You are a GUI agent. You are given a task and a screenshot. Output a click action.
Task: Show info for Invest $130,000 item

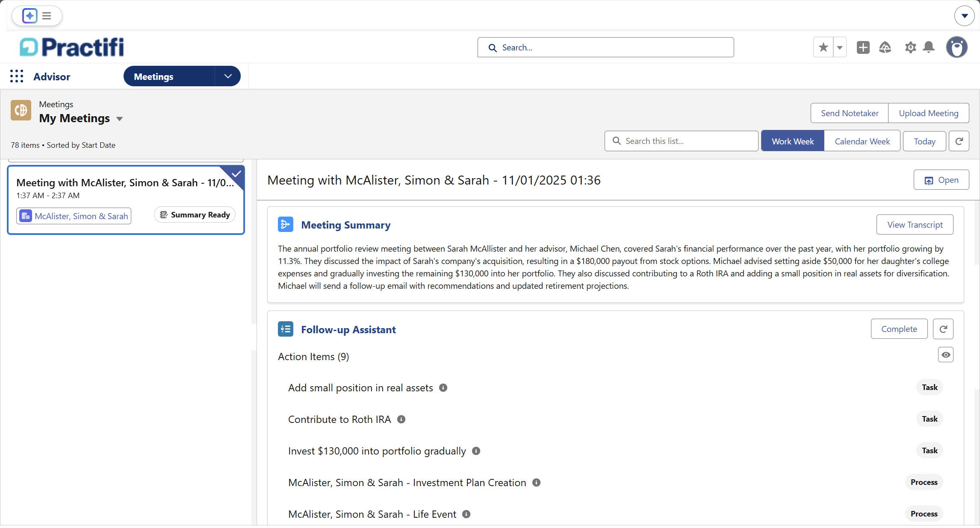click(x=476, y=451)
